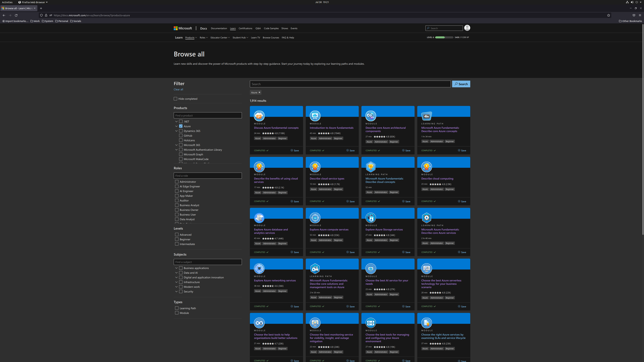Click Introduction to Azure fundamentals card icon

pos(315,116)
